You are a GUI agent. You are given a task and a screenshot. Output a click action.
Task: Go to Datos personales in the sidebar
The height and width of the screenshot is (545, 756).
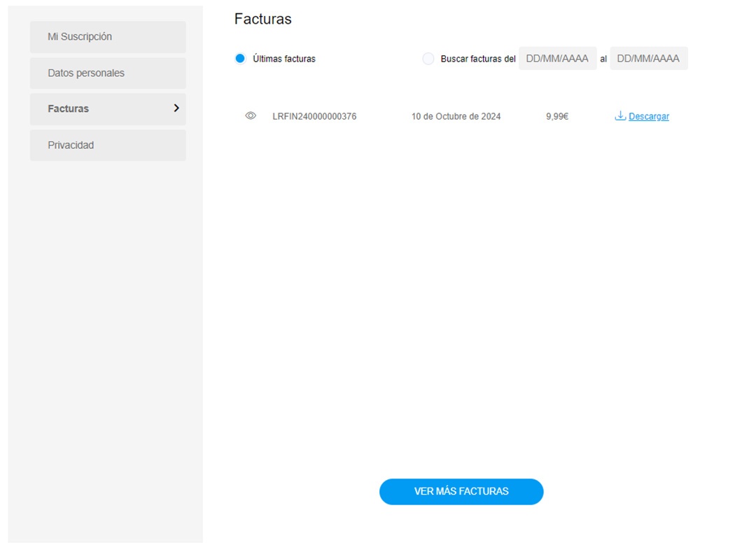point(108,73)
